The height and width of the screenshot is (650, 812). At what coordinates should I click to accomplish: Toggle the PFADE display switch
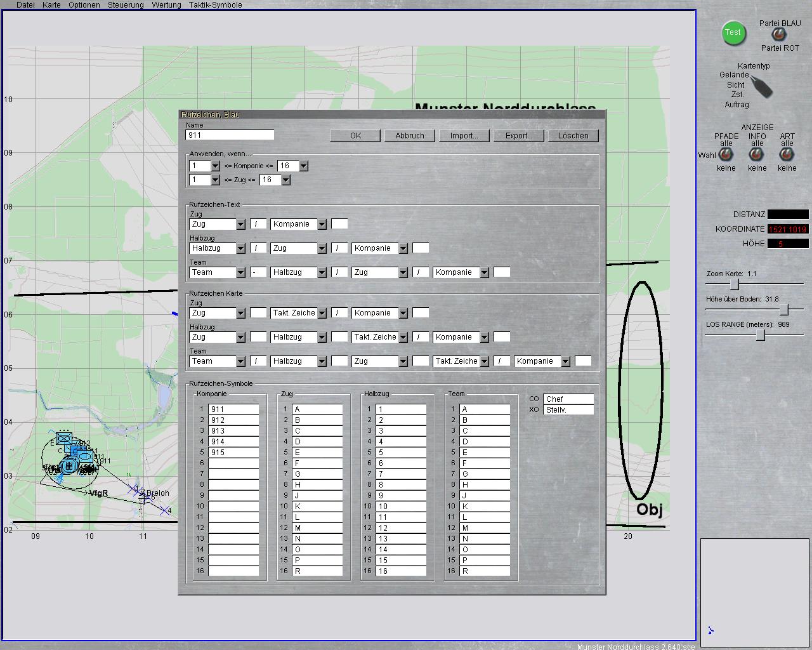726,156
